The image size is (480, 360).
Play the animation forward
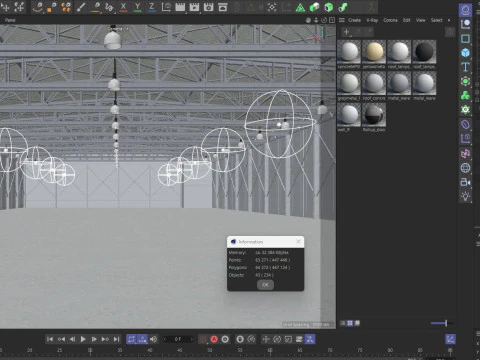pyautogui.click(x=83, y=339)
